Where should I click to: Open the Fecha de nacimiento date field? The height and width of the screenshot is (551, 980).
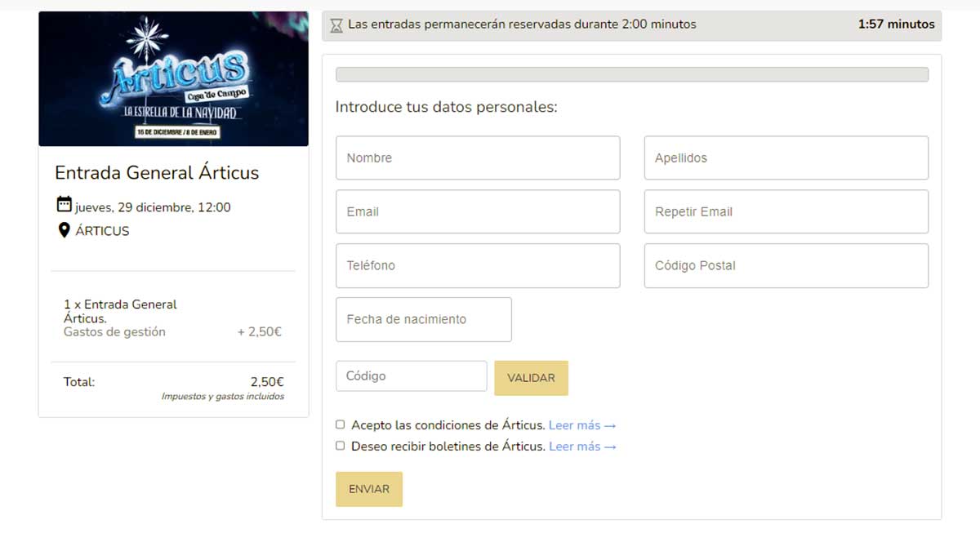point(422,319)
